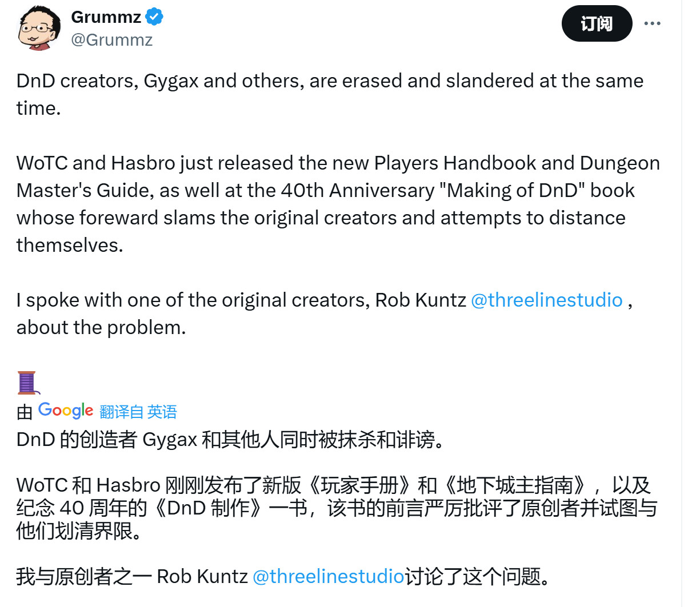Click the 翻译自 英语 translation link
This screenshot has width=700, height=607.
(138, 412)
